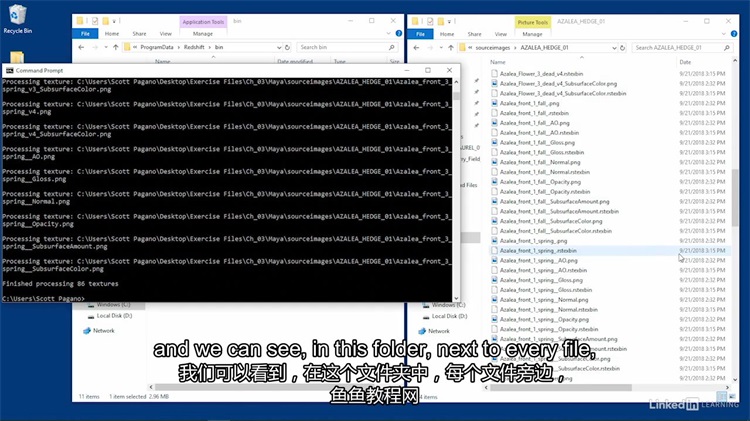Open Manage tab under Application Tools

[203, 33]
